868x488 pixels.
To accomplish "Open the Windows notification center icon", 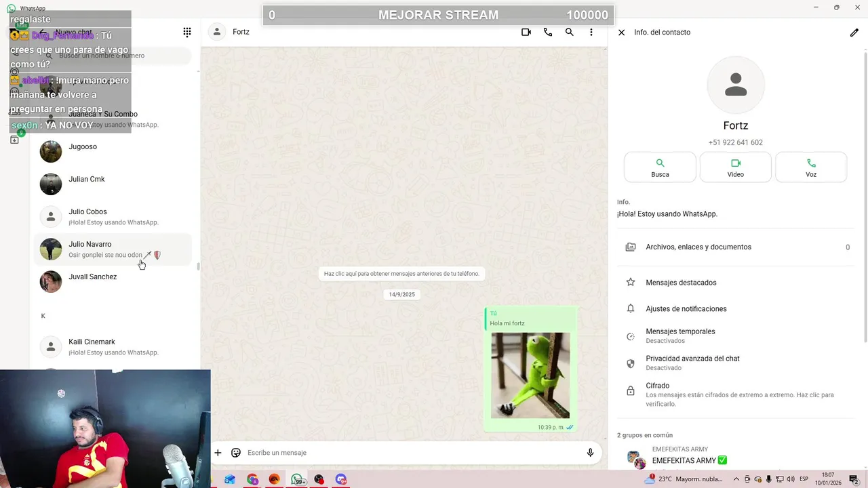I will (854, 479).
